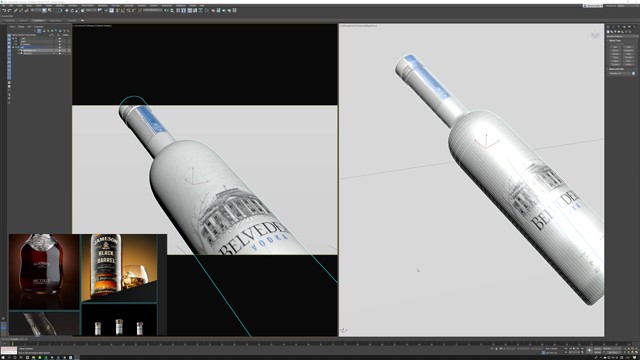Toggle visibility eye of first layer row
The width and height of the screenshot is (640, 360).
[60, 38]
